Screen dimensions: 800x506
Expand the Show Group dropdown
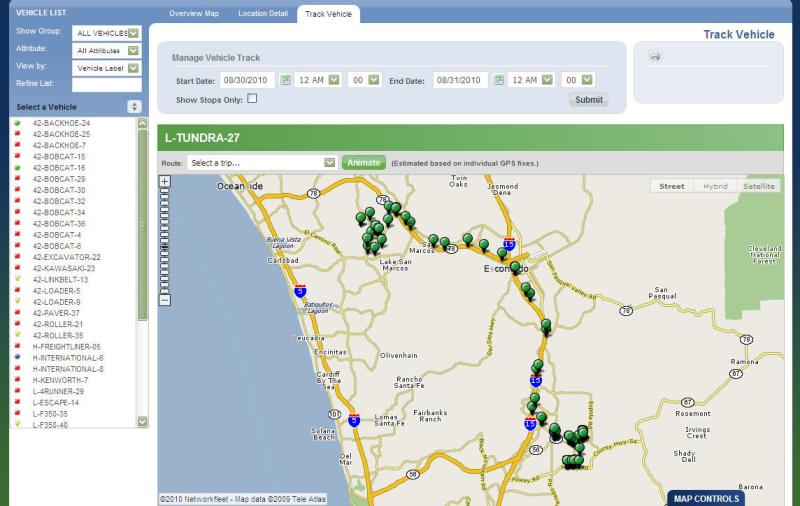click(134, 33)
